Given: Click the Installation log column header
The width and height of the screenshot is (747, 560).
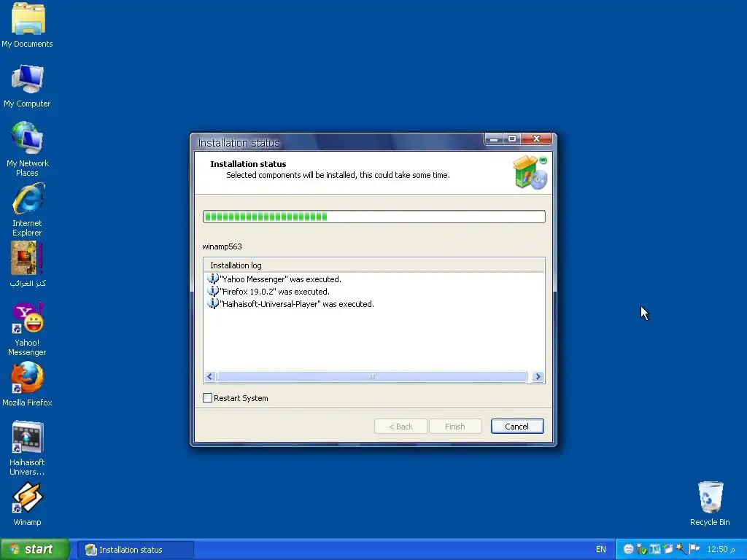Looking at the screenshot, I should [x=374, y=265].
